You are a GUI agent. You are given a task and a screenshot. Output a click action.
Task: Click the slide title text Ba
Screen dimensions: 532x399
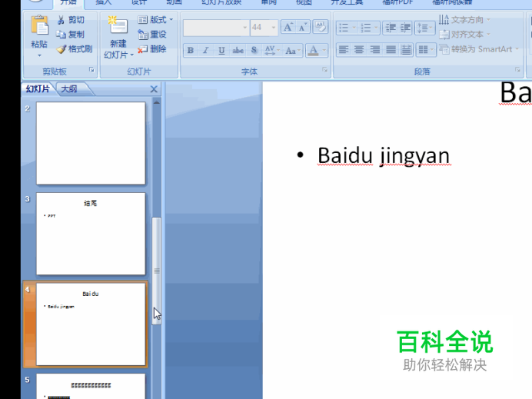[516, 92]
